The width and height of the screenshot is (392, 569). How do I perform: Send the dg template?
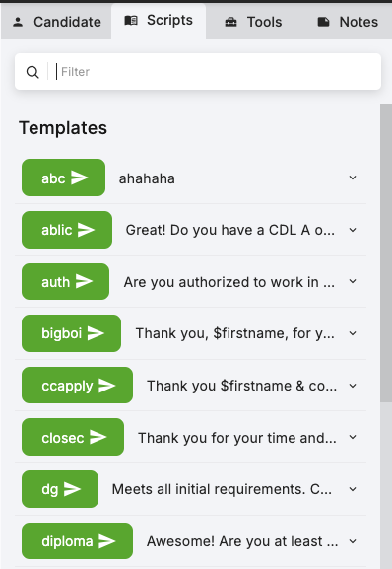(60, 489)
